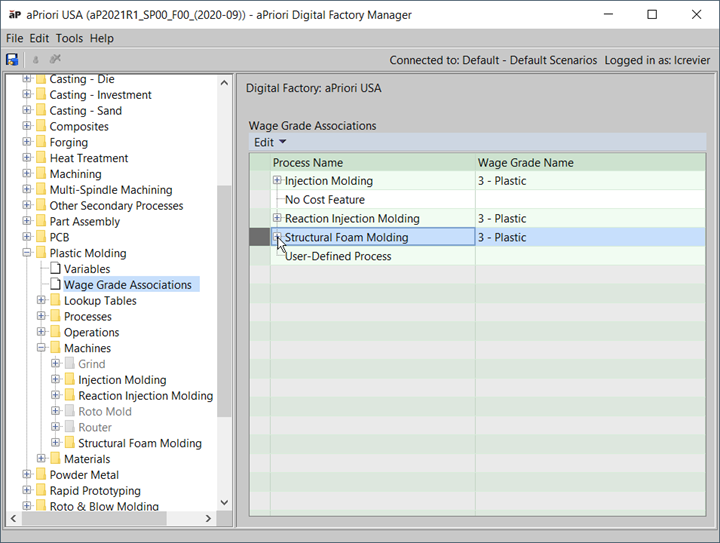Screen dimensions: 720x543
Task: Click the Lookup Tables folder icon
Action: pyautogui.click(x=55, y=300)
